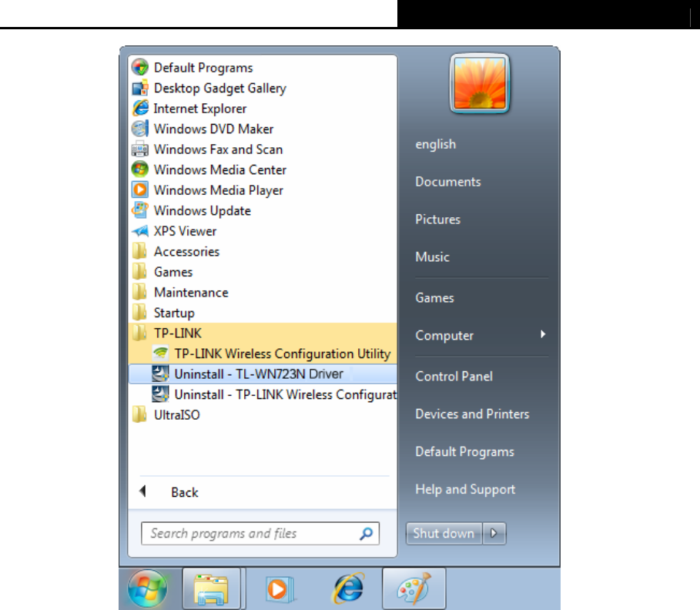This screenshot has height=610, width=700.
Task: Open the english user folder
Action: [436, 144]
